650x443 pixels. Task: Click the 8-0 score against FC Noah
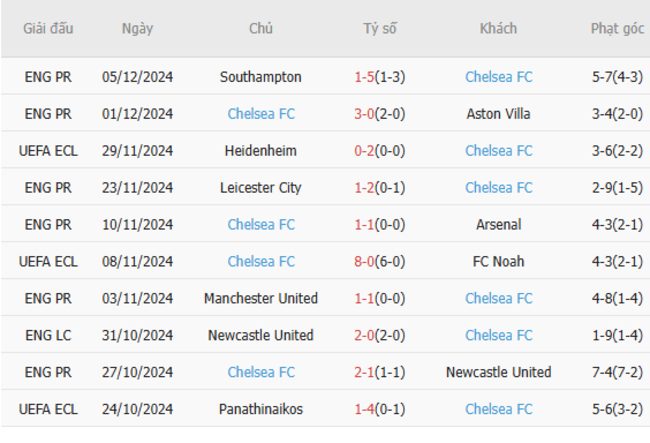(364, 261)
